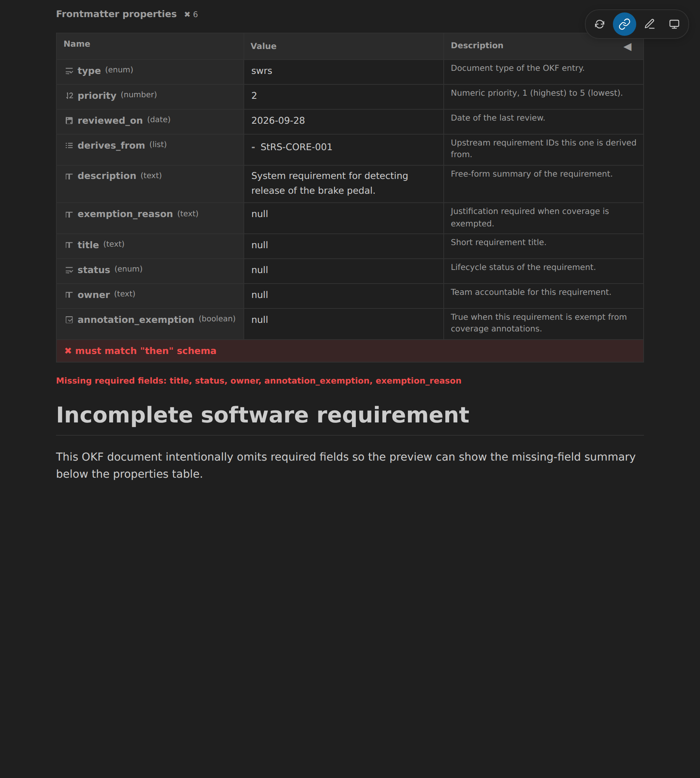The image size is (700, 778).
Task: Click the exemption_reason text-type icon
Action: (69, 215)
